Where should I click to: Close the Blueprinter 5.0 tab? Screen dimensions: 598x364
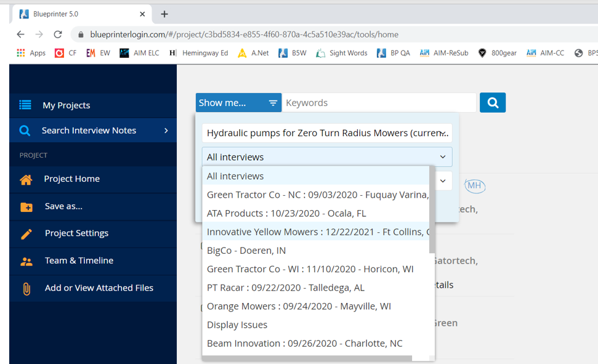coord(142,14)
